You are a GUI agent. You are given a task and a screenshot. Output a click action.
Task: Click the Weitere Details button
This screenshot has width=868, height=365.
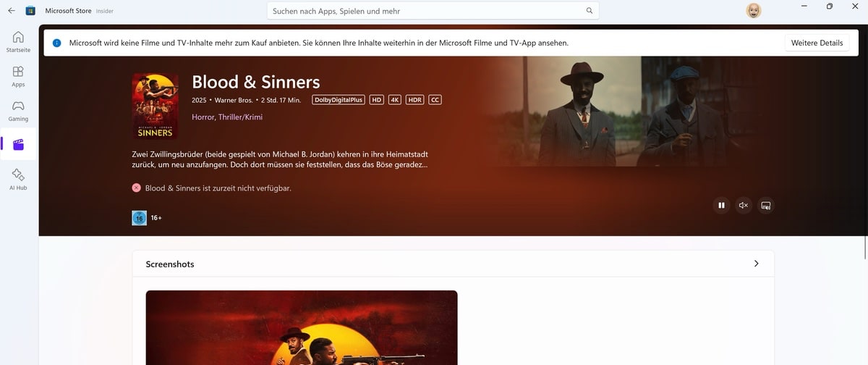817,43
